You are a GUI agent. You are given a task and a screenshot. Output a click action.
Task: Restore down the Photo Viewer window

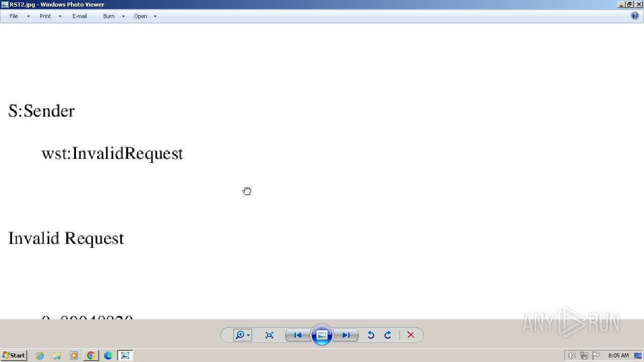coord(629,5)
